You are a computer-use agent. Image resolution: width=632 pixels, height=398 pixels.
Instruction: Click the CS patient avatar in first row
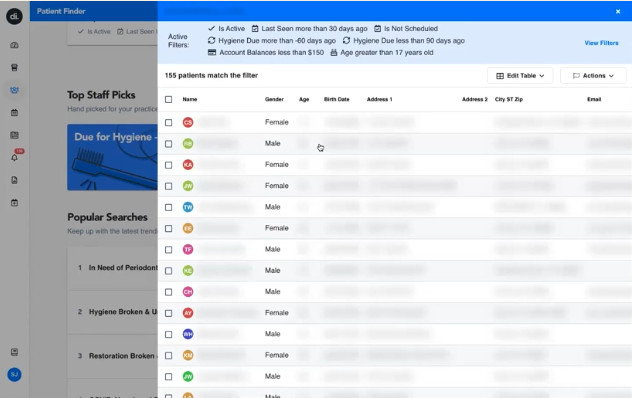click(x=188, y=122)
